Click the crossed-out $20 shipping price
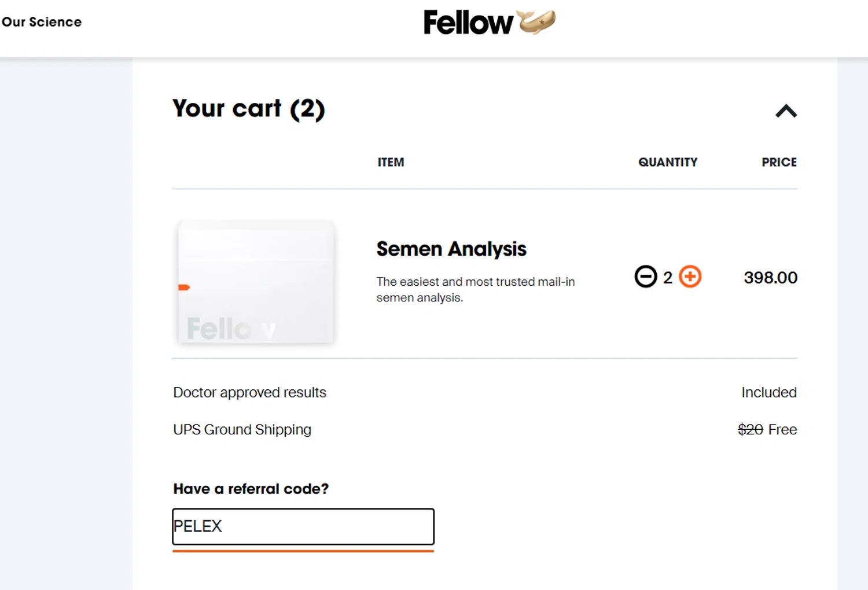The image size is (868, 590). tap(750, 430)
